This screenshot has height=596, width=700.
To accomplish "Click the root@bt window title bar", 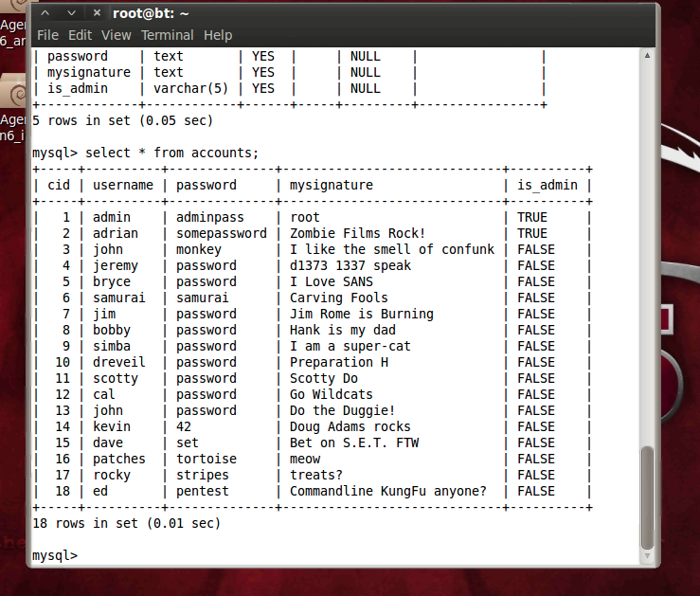I will coord(379,13).
